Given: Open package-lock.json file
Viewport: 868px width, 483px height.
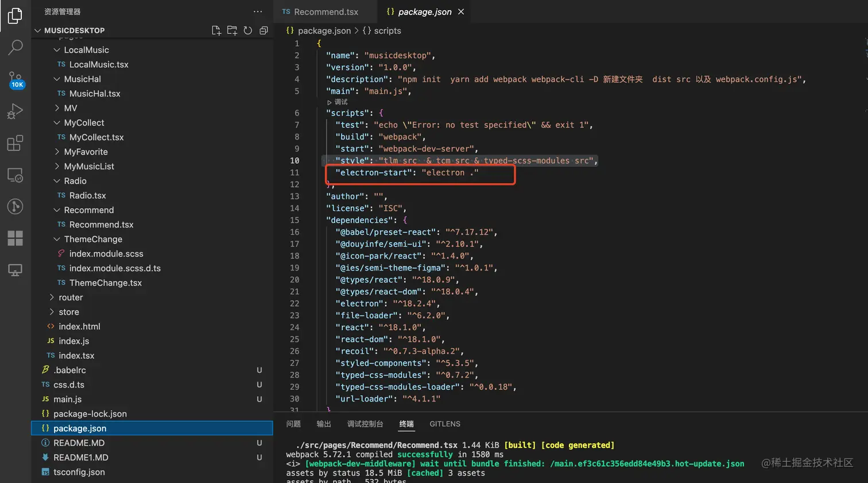Looking at the screenshot, I should click(152, 414).
